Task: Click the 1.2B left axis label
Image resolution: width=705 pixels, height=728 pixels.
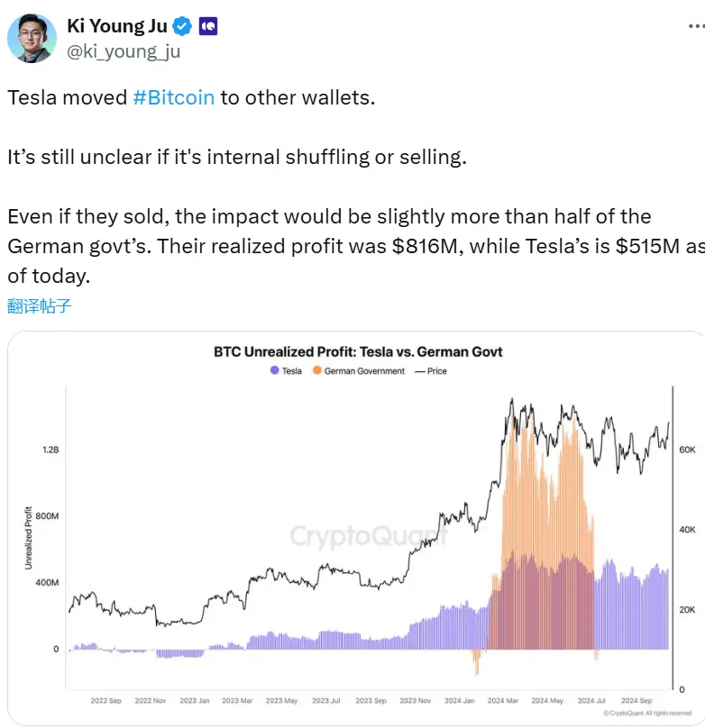Action: pos(50,450)
